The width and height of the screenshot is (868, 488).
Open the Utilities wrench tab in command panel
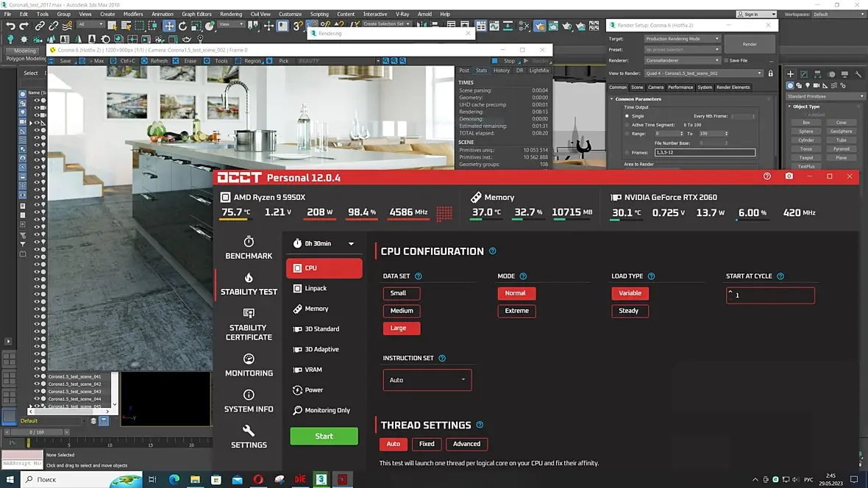click(858, 73)
